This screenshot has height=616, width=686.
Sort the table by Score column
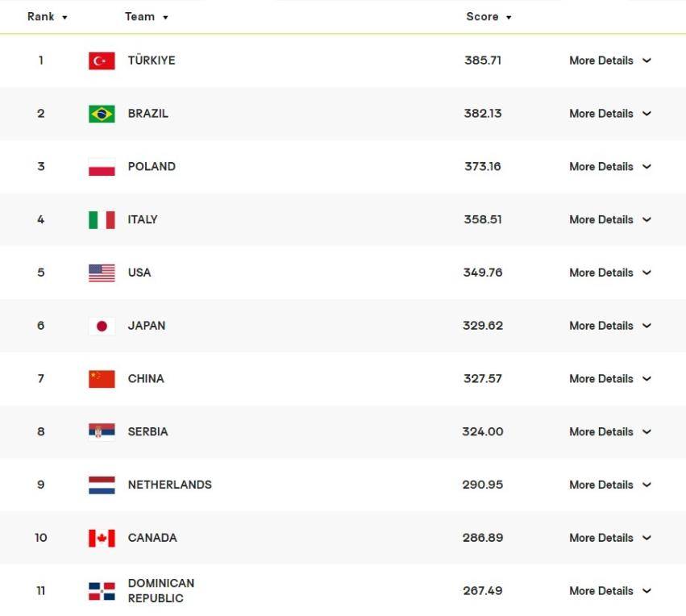click(x=489, y=17)
